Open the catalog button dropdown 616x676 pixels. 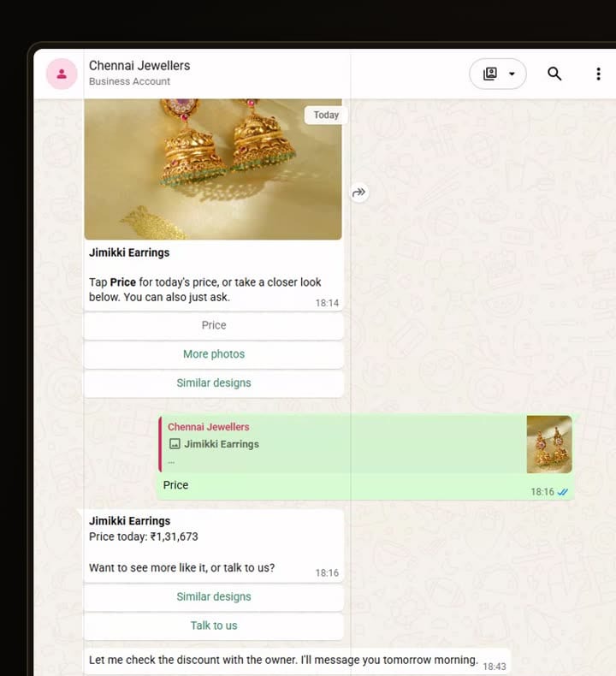497,74
